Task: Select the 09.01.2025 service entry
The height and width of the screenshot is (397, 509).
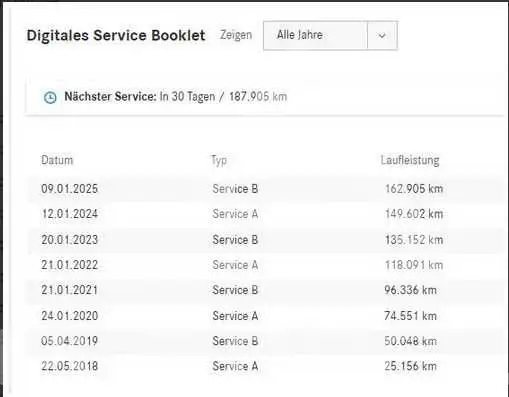Action: pos(265,189)
